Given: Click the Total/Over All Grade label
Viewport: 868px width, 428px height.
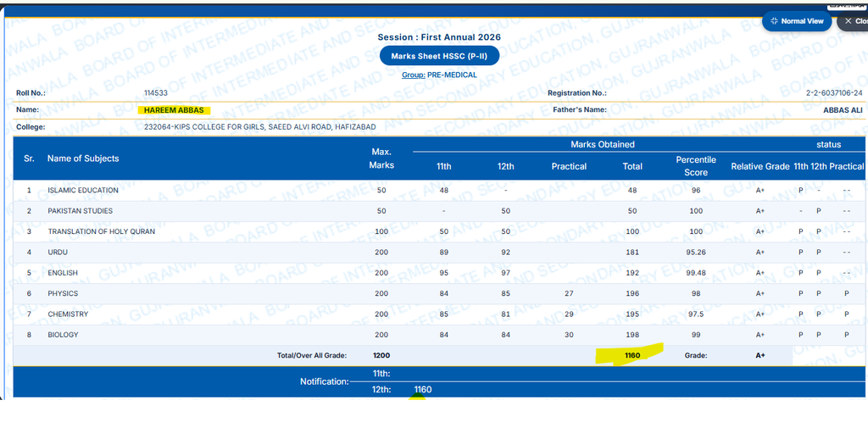Looking at the screenshot, I should coord(312,355).
